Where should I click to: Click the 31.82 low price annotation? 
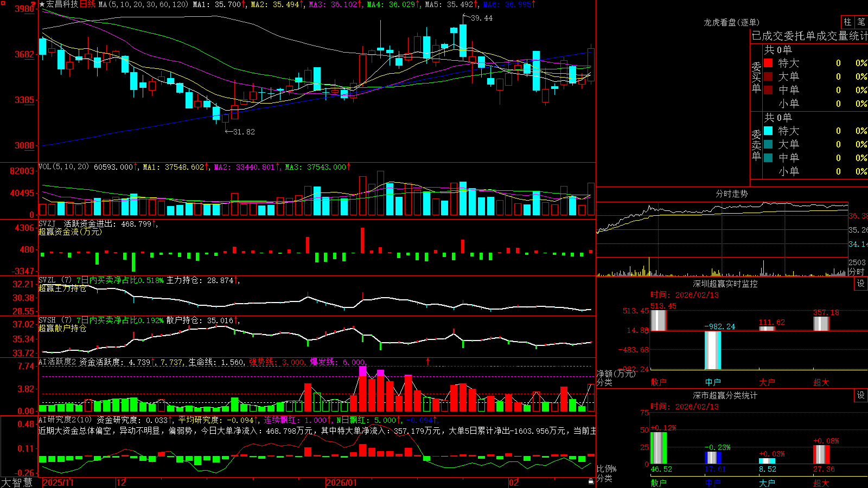pyautogui.click(x=244, y=132)
